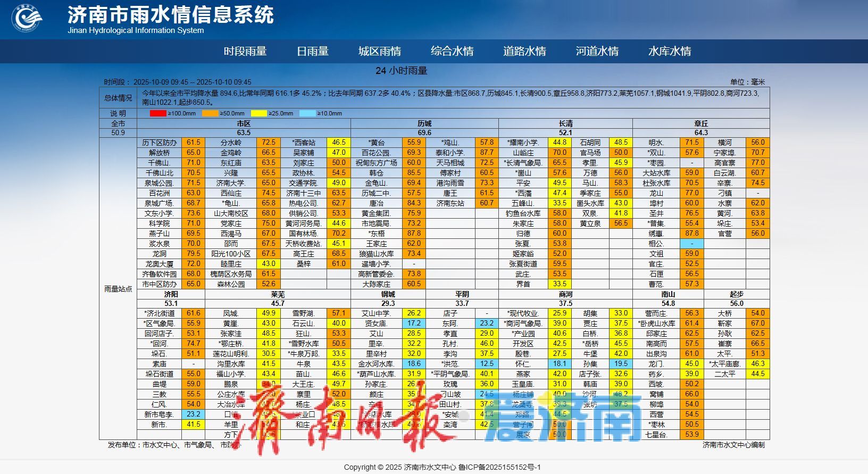Viewport: 868px width, 474px height.
Task: Open the 道路水情 tab
Action: pyautogui.click(x=524, y=51)
